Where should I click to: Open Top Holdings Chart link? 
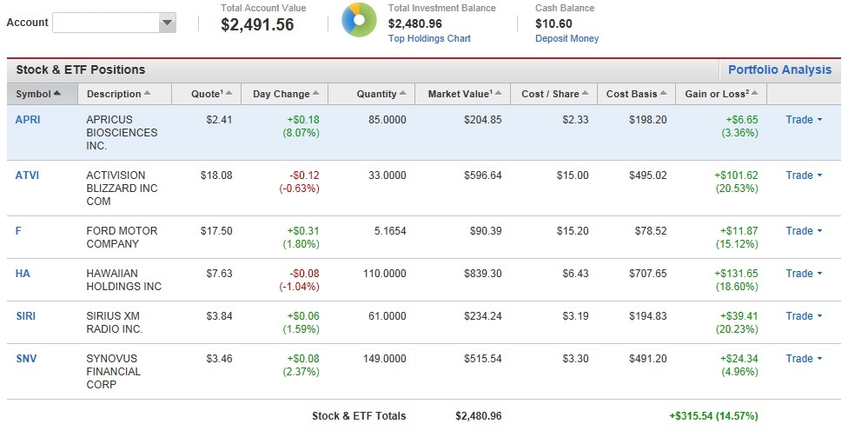(x=429, y=38)
